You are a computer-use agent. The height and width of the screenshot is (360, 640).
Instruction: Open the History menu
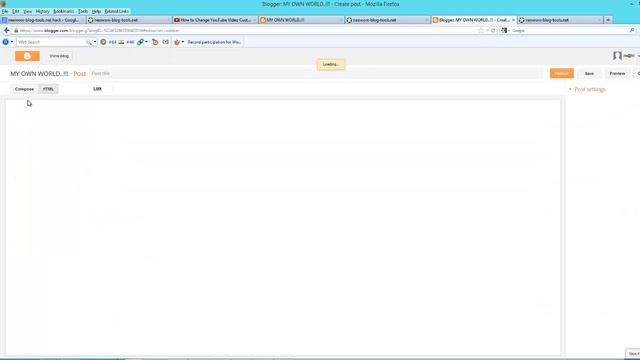(x=42, y=11)
